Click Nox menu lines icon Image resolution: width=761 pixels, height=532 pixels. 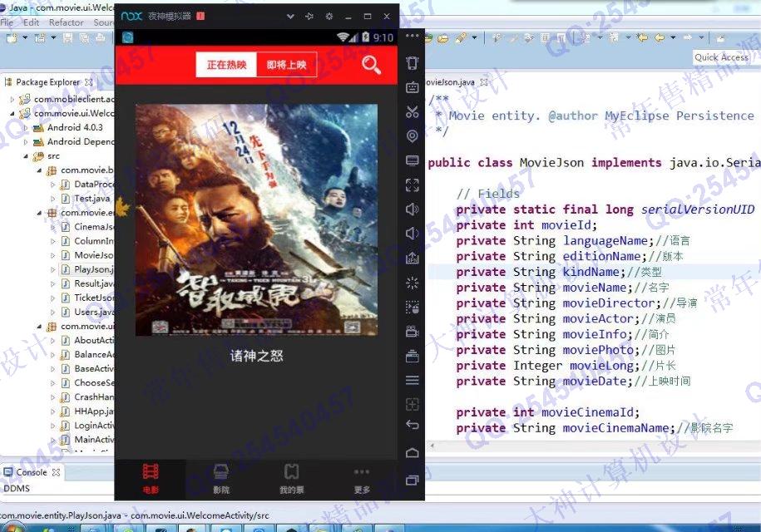point(412,380)
